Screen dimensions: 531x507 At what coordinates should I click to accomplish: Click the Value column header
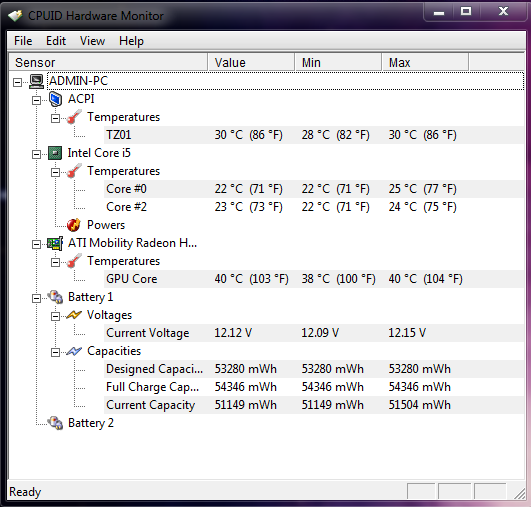(251, 62)
